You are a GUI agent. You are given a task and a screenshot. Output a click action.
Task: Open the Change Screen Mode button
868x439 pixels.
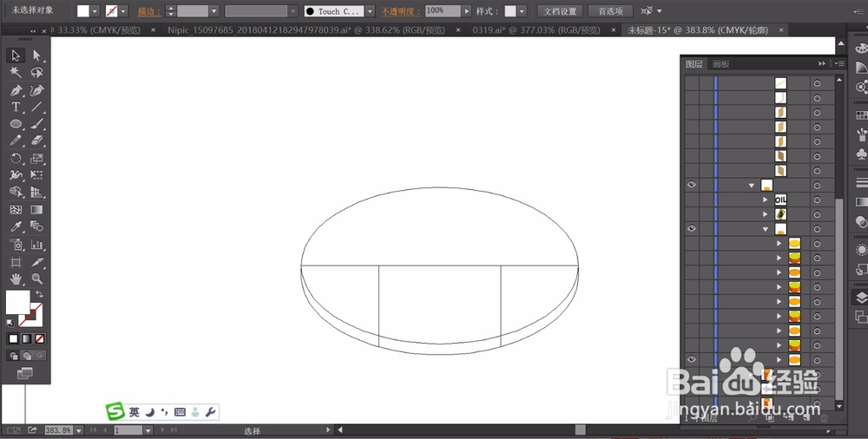25,374
